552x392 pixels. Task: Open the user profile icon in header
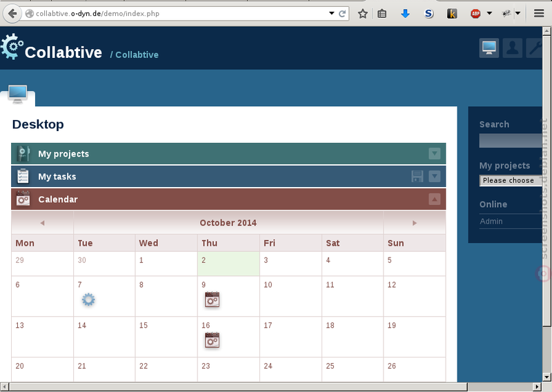[x=512, y=48]
